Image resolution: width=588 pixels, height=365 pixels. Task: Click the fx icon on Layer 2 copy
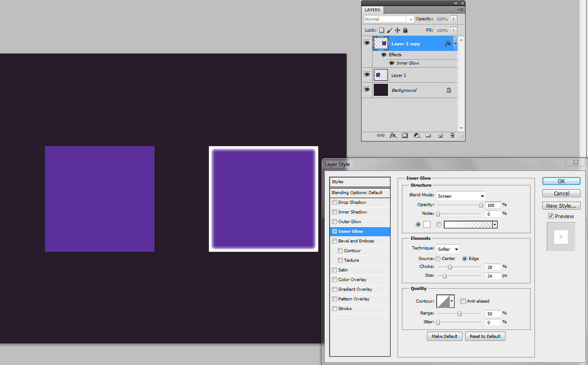coord(448,43)
